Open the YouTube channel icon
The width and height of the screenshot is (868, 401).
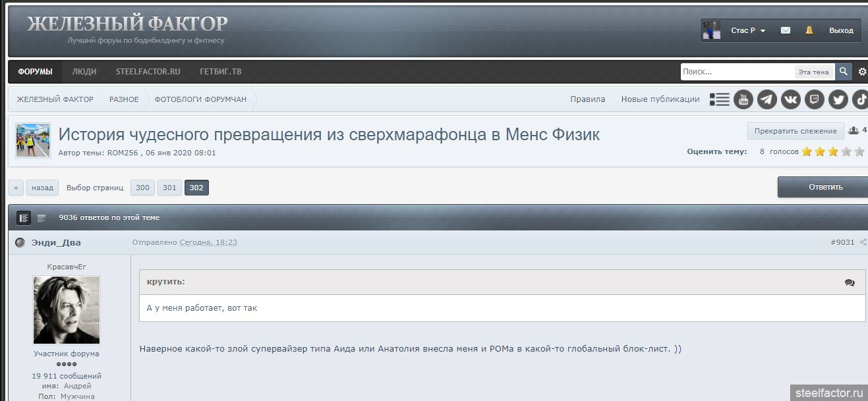point(743,99)
